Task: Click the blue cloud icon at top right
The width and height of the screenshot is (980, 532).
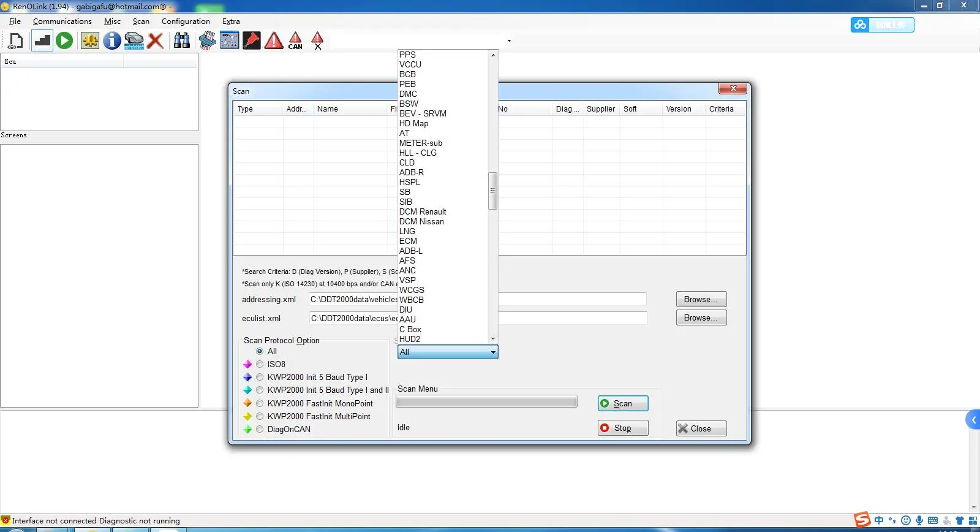Action: [860, 25]
